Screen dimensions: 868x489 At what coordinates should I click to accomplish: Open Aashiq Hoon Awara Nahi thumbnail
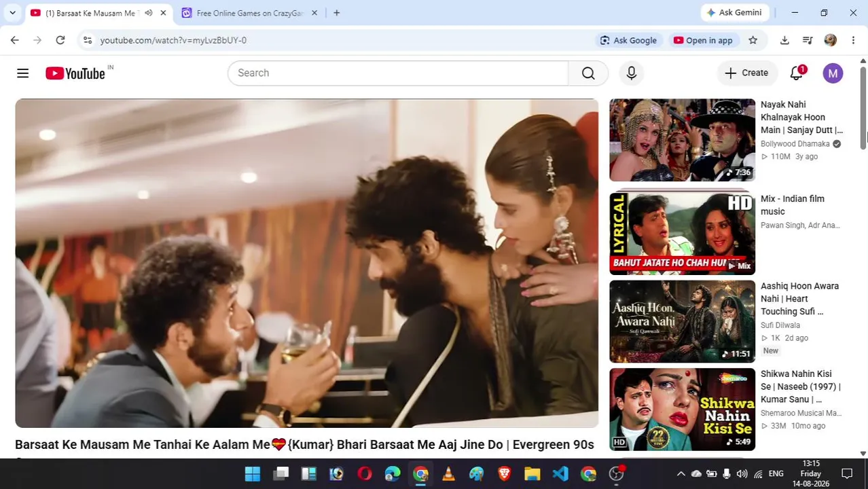(682, 322)
